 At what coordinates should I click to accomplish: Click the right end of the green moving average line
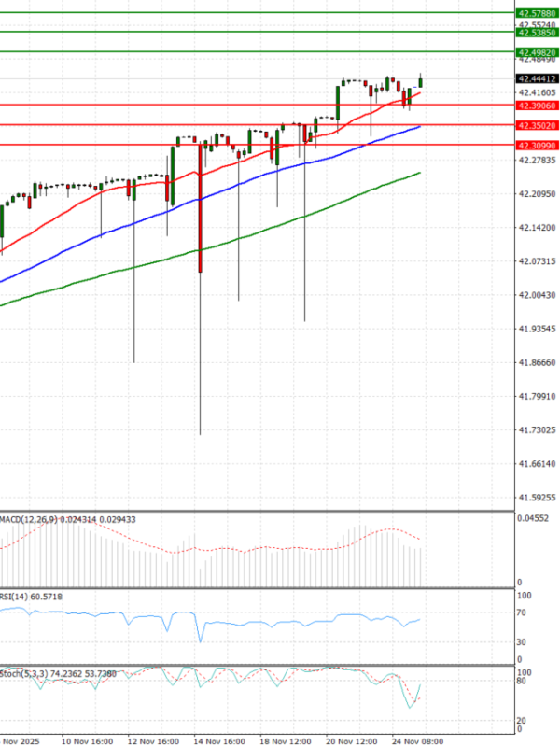419,173
